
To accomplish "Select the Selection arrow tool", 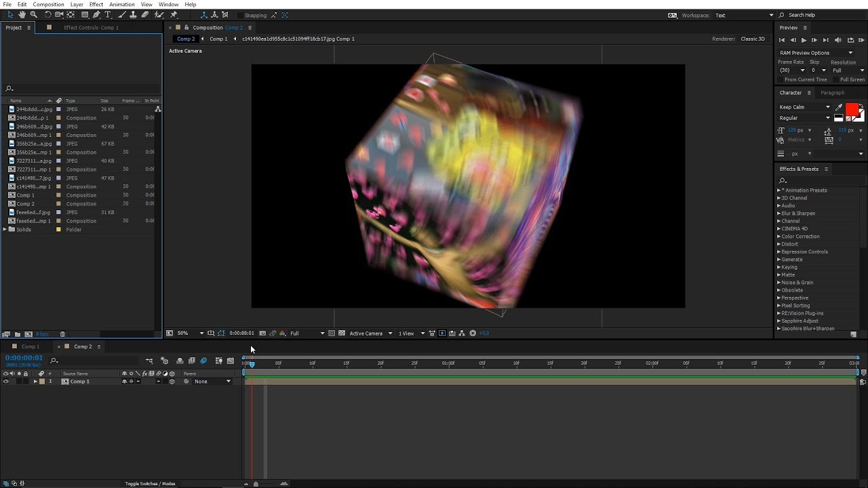I will 10,14.
